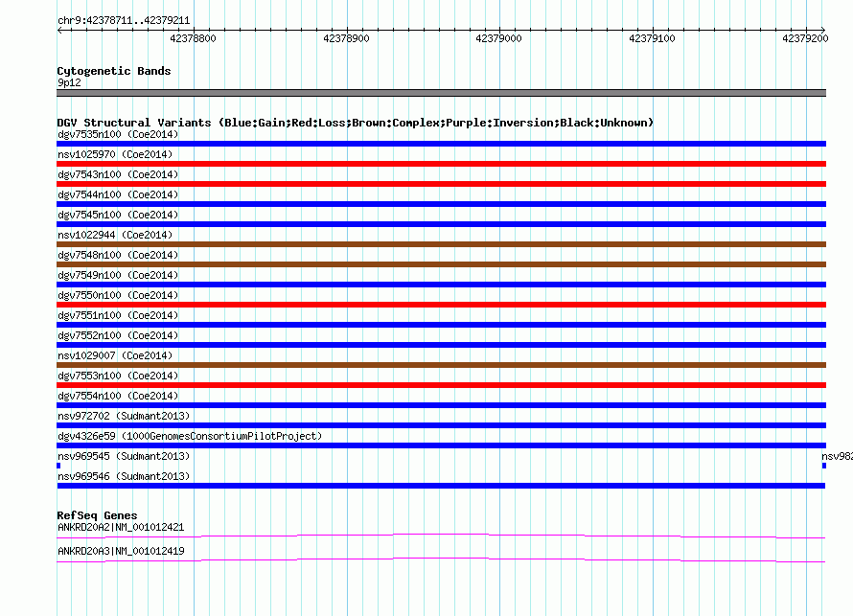The height and width of the screenshot is (616, 853).
Task: Click the left arrow on coordinate ruler
Action: click(x=60, y=30)
